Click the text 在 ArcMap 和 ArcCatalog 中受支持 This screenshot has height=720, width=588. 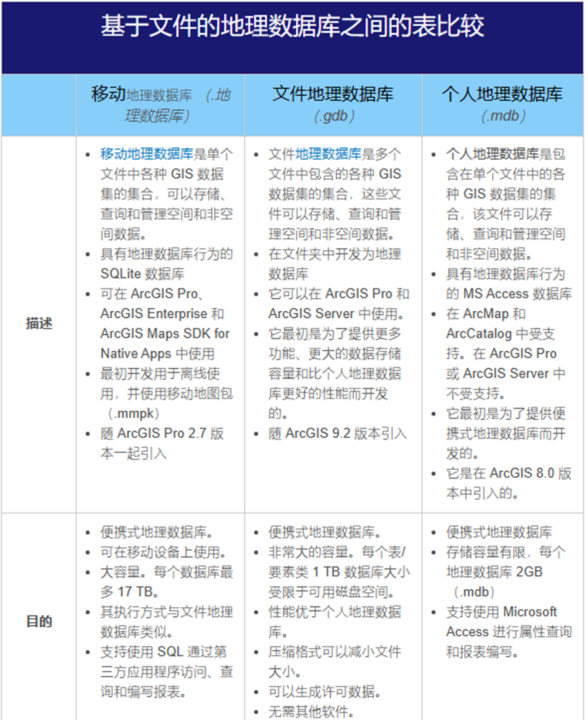[x=501, y=324]
